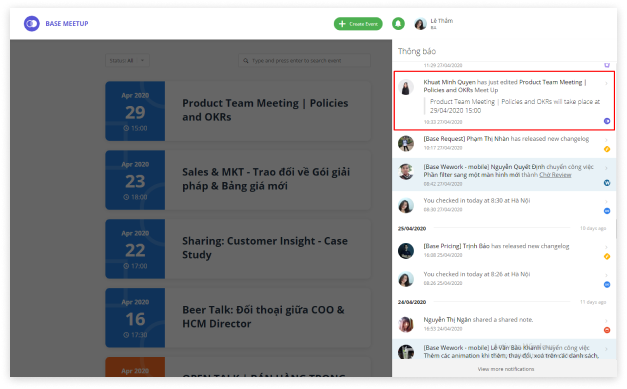The image size is (627, 389).
Task: Select the Beer Talk event dated Apr 16
Action: pos(238,317)
